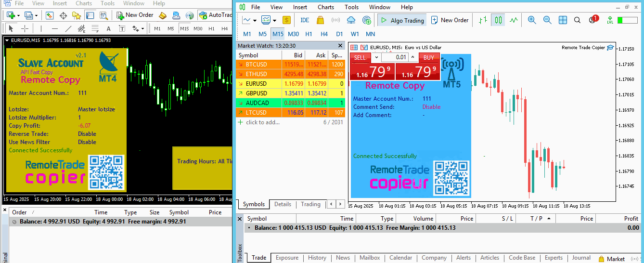Viewport: 644px width, 263px height.
Task: Select the MT4 horizontal line tool
Action: (54, 28)
